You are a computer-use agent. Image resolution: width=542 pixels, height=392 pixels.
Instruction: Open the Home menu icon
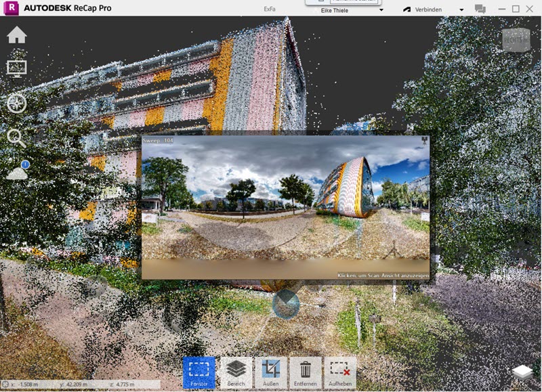click(x=16, y=35)
